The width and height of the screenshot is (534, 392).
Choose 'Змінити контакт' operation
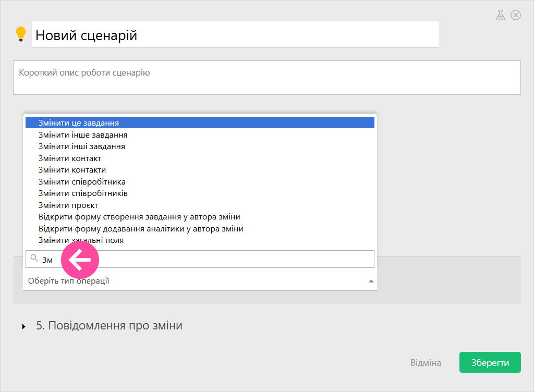tap(70, 158)
